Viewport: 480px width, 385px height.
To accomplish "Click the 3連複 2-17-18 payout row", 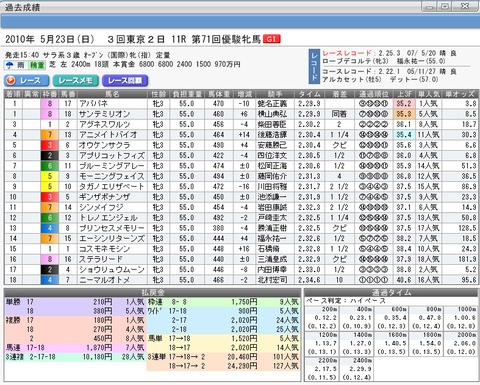I will click(x=75, y=357).
